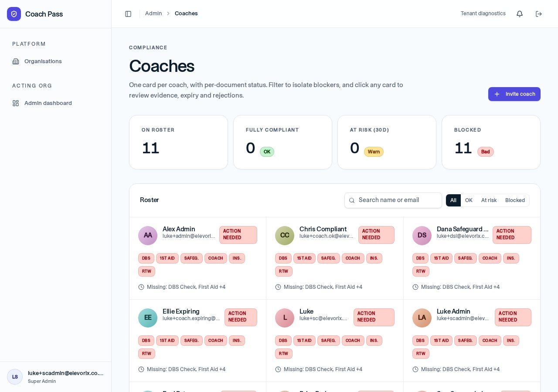Image resolution: width=558 pixels, height=392 pixels.
Task: Click SAFEG. tag on Dana Safeguard card
Action: click(x=465, y=258)
